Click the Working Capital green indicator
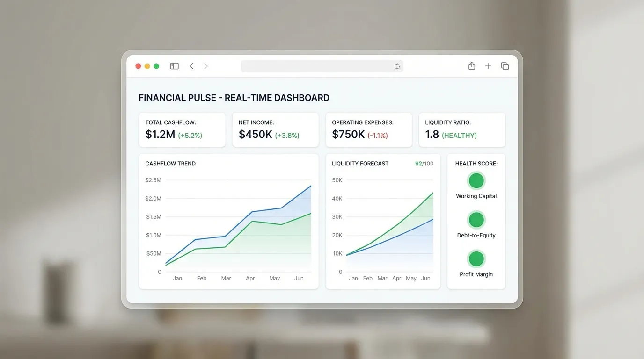 click(476, 180)
